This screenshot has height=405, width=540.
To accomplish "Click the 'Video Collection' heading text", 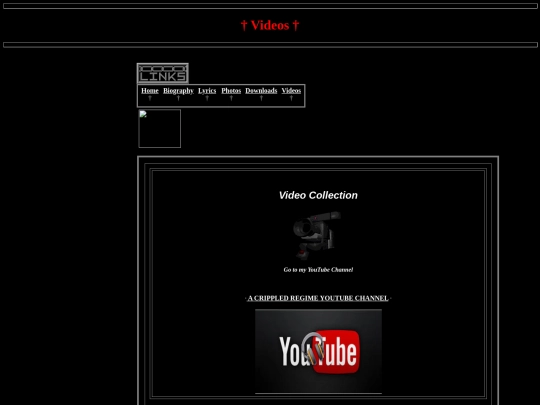I will 318,195.
